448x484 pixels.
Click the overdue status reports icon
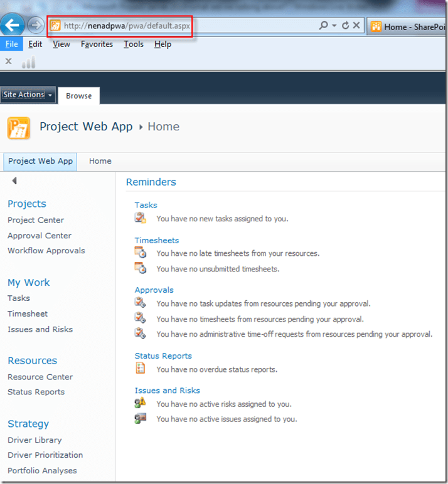pyautogui.click(x=141, y=369)
